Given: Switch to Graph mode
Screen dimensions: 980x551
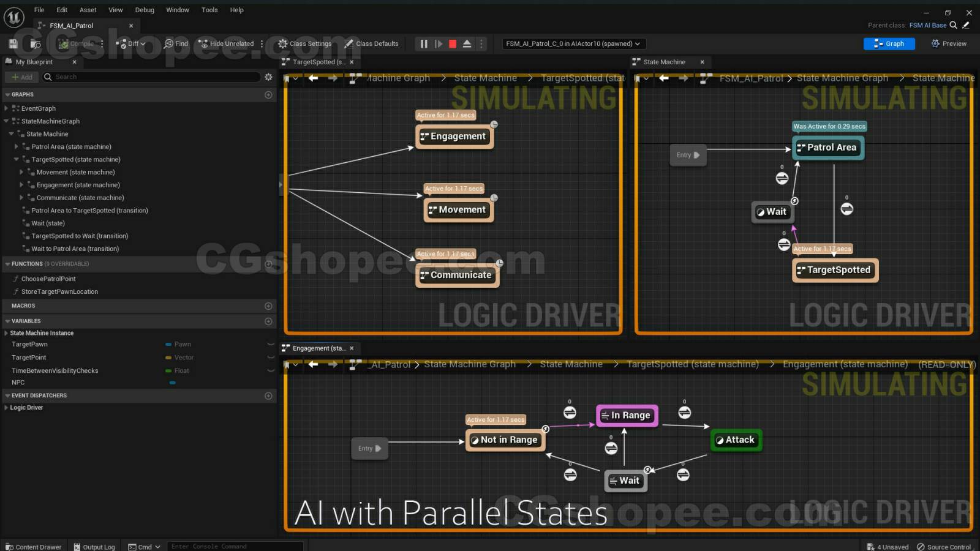Looking at the screenshot, I should pyautogui.click(x=889, y=43).
